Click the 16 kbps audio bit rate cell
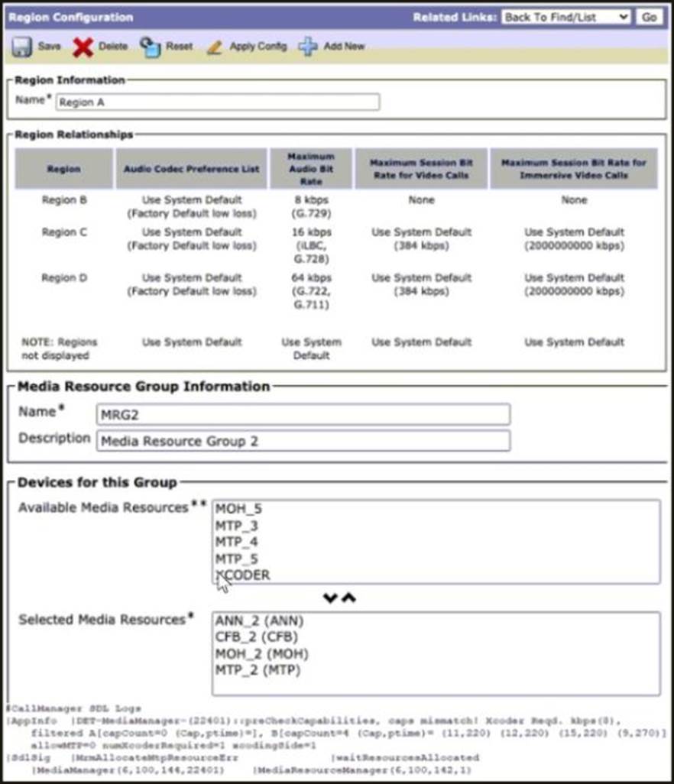The width and height of the screenshot is (674, 784). click(x=312, y=245)
